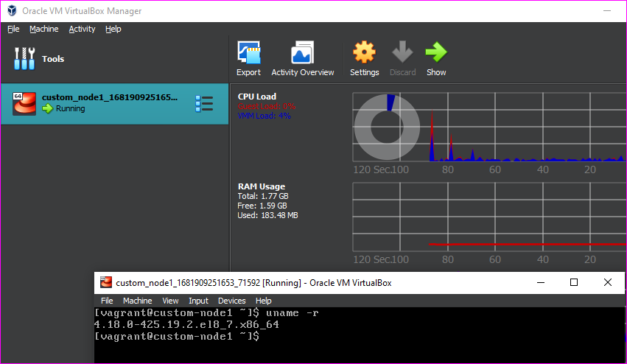
Task: Click the CPU Load donut chart
Action: (x=387, y=127)
